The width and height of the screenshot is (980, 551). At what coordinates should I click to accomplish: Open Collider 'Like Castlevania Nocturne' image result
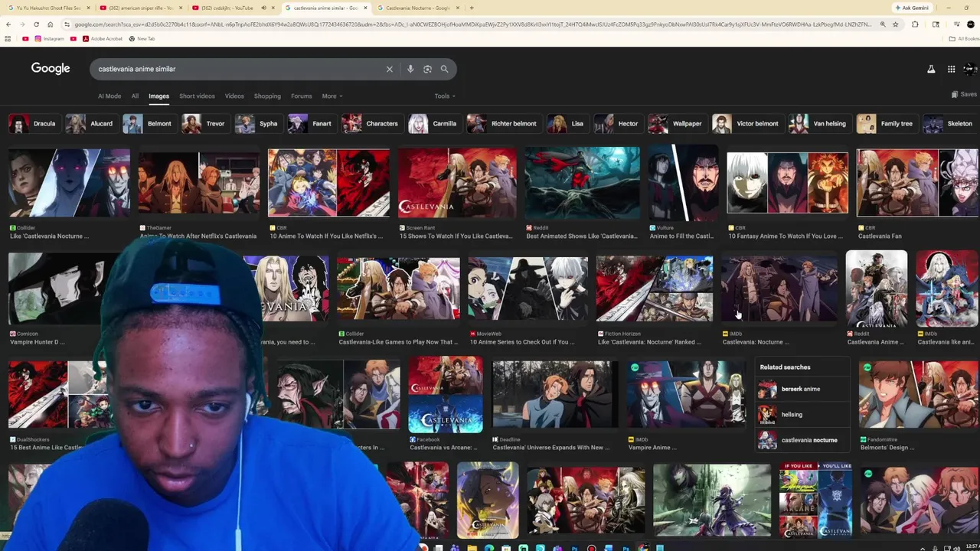pos(69,183)
